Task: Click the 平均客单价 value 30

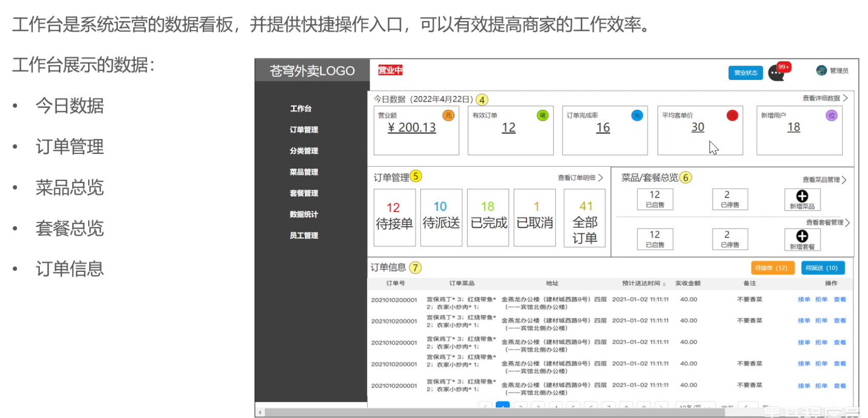Action: coord(698,127)
